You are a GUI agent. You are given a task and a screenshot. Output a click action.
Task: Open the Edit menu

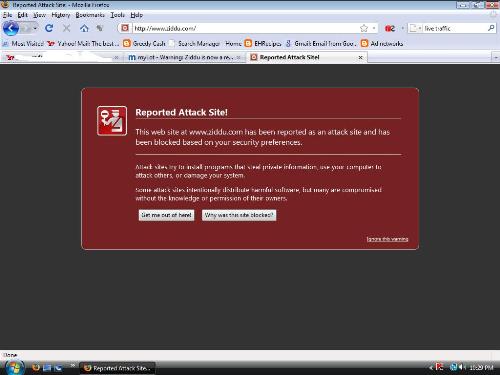(22, 15)
